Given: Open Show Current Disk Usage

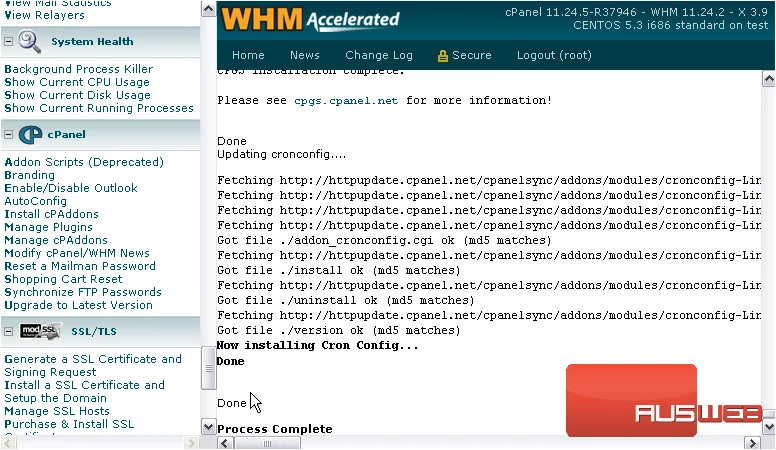Looking at the screenshot, I should tap(77, 95).
